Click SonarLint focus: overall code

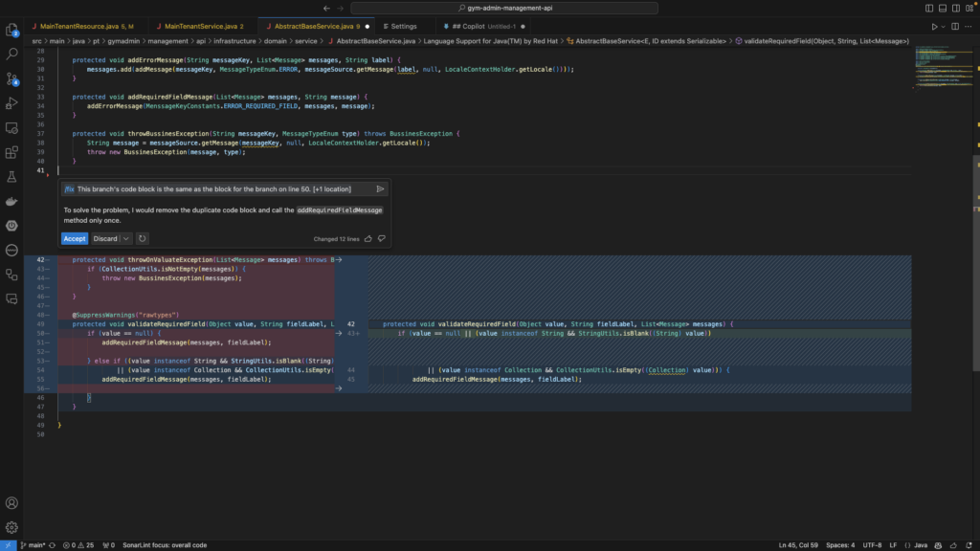pyautogui.click(x=165, y=545)
